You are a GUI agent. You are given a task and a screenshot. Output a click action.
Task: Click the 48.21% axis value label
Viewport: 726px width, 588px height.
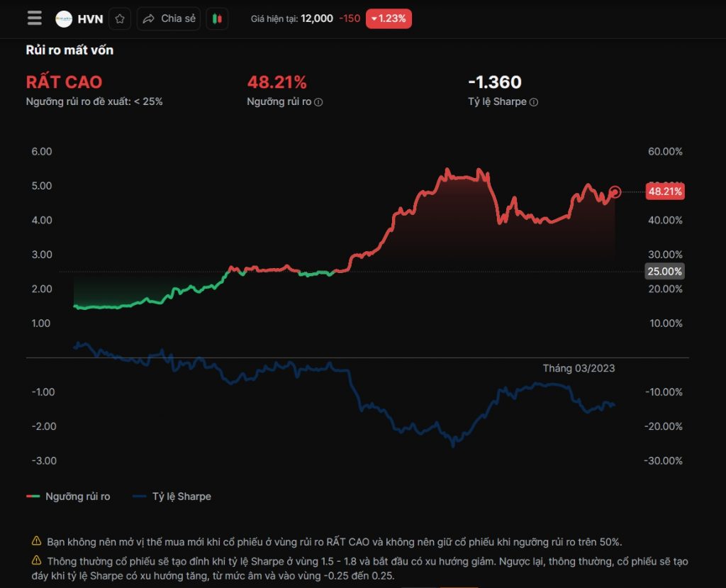point(664,192)
